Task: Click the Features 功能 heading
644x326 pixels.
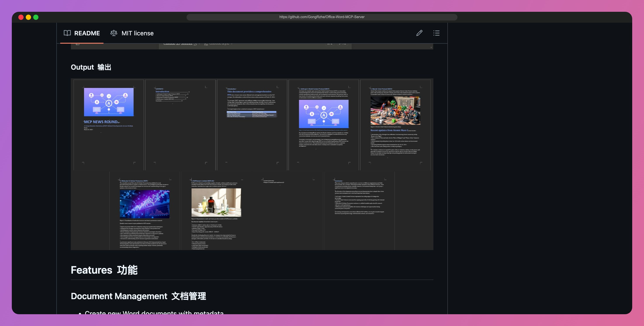Action: (104, 270)
